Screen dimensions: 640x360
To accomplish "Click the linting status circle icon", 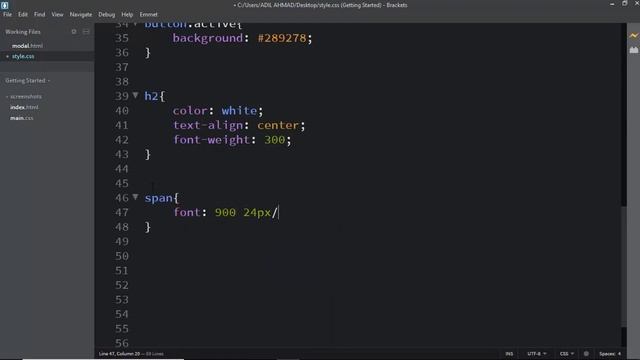I will 586,353.
